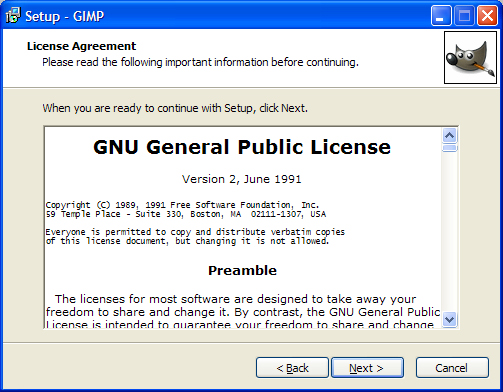Click the GIMP Wilber mascot logo

click(470, 58)
